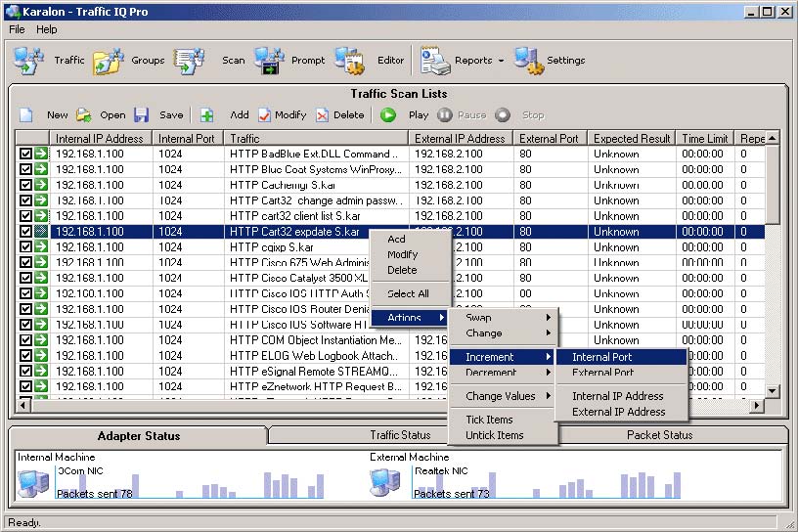Open the Editor toolbar icon
The width and height of the screenshot is (798, 532).
(x=350, y=61)
